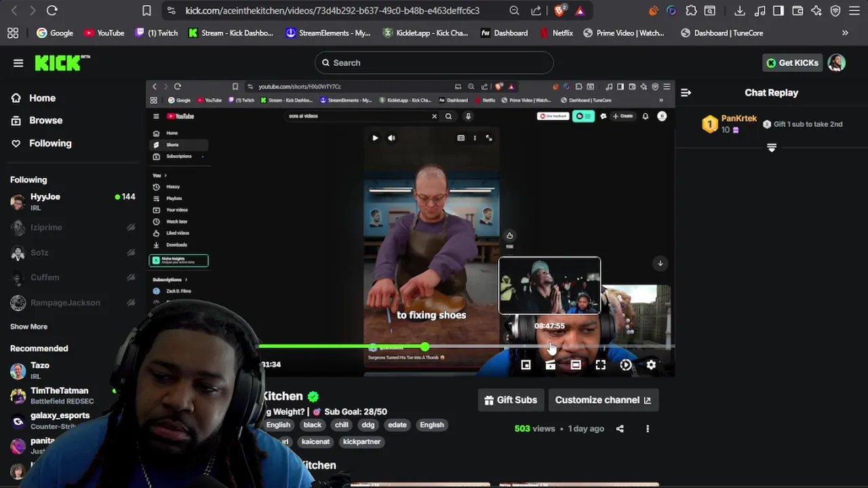The width and height of the screenshot is (868, 488).
Task: Open the Google bookmark
Action: click(x=54, y=33)
